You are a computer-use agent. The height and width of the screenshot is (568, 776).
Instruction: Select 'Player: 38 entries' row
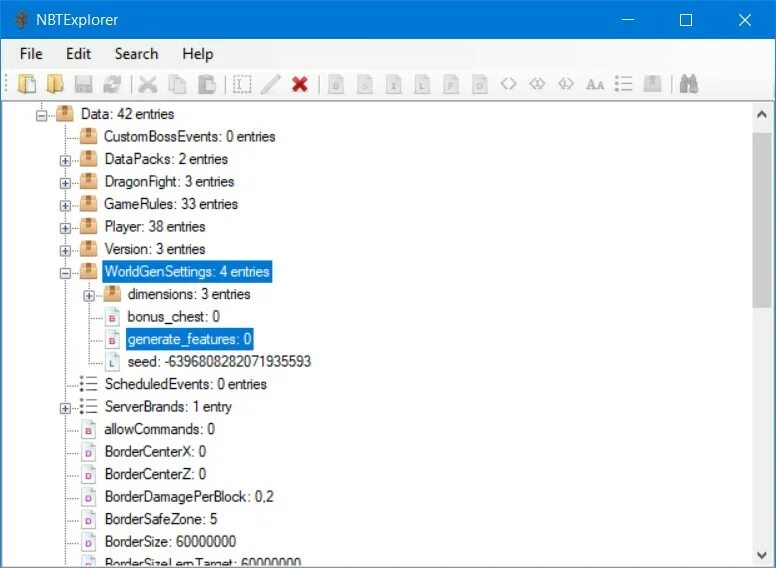tap(155, 227)
